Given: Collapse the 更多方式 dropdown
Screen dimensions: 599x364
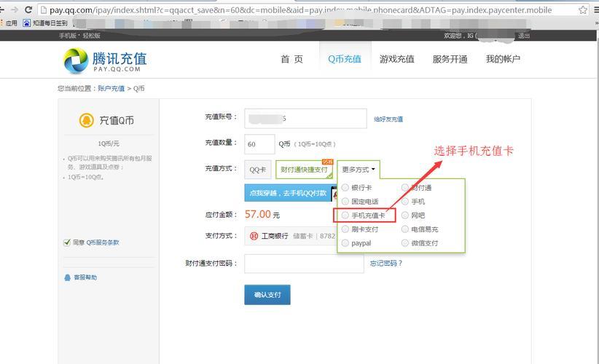Looking at the screenshot, I should point(359,170).
